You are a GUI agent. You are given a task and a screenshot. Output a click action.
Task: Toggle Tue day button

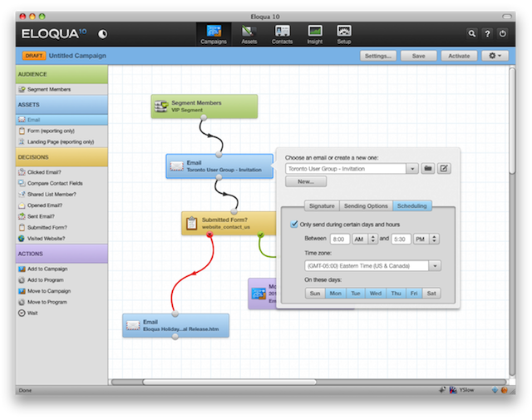(x=356, y=294)
